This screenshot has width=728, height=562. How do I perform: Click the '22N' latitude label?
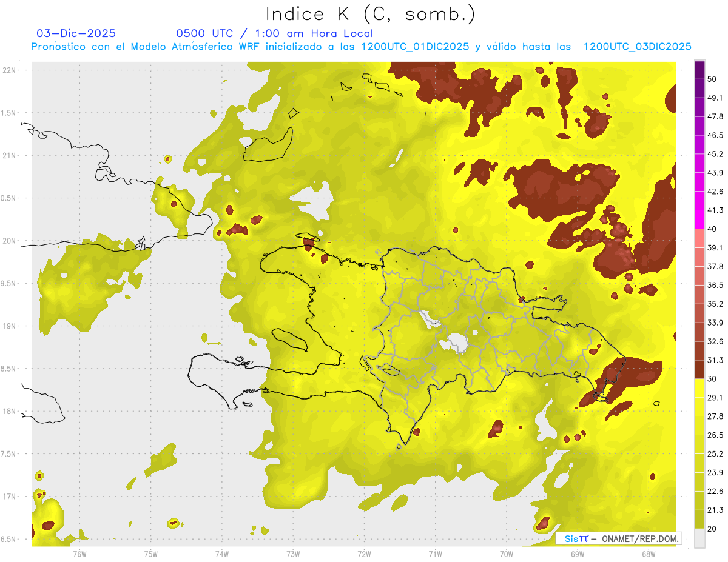[x=9, y=70]
